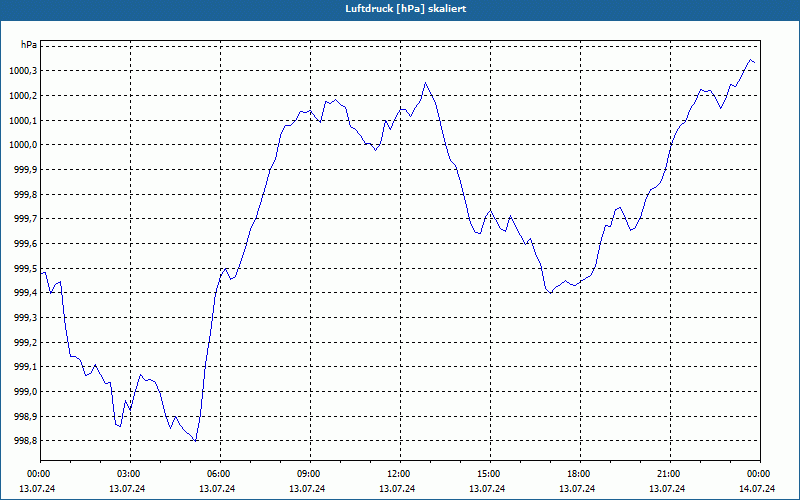The image size is (800, 500).
Task: Select the 1000,2 axis value
Action: click(x=23, y=96)
